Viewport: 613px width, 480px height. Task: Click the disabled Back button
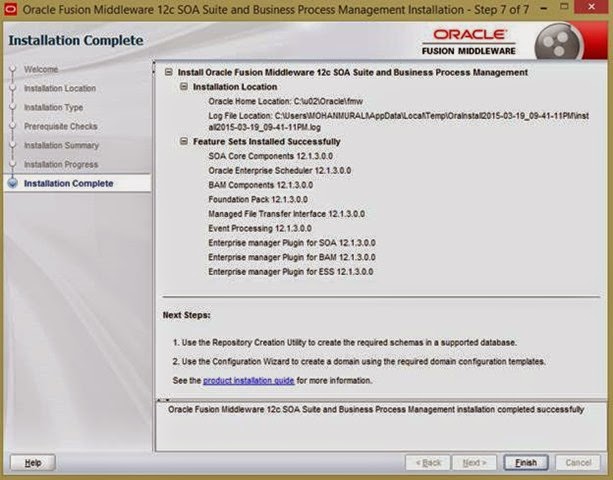tap(428, 463)
